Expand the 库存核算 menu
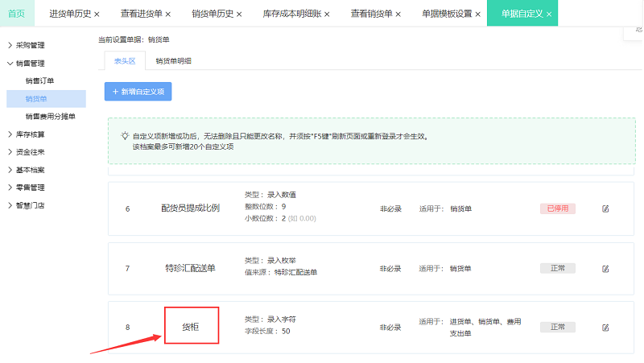 30,134
